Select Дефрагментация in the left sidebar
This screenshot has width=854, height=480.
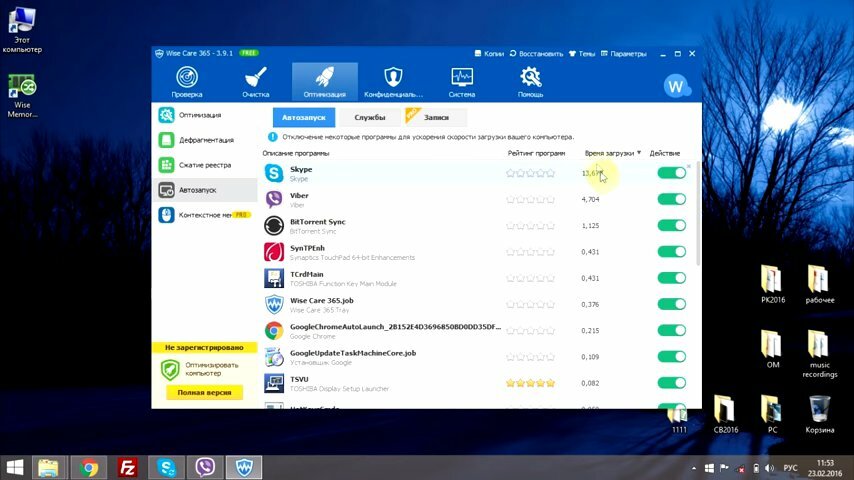pyautogui.click(x=204, y=140)
